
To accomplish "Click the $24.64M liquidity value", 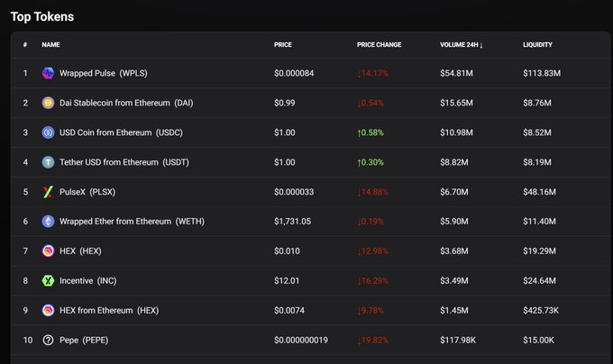I will (x=539, y=281).
